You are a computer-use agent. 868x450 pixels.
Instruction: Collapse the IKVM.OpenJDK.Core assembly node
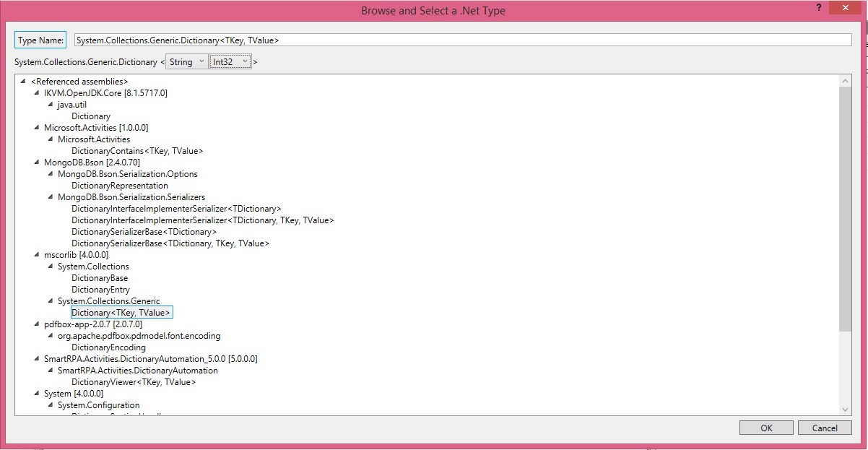click(x=37, y=93)
